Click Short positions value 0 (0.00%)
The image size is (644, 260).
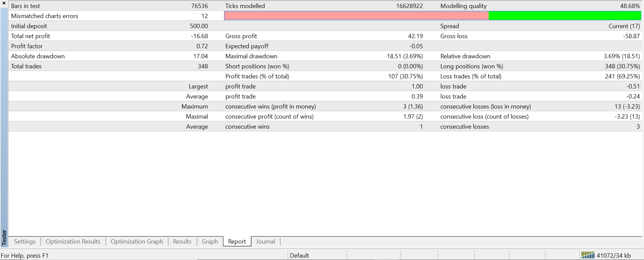[411, 66]
